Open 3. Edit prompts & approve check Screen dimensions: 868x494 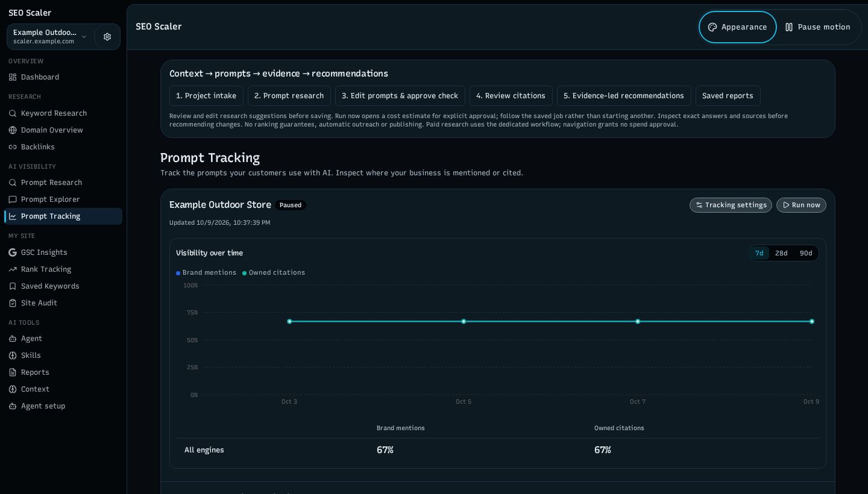400,96
